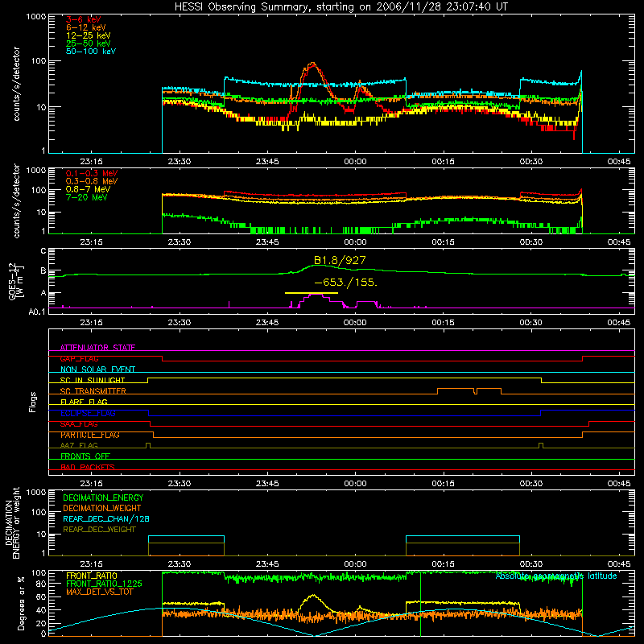Click the REAR_DEC_WEIGHT legend label

click(x=99, y=530)
